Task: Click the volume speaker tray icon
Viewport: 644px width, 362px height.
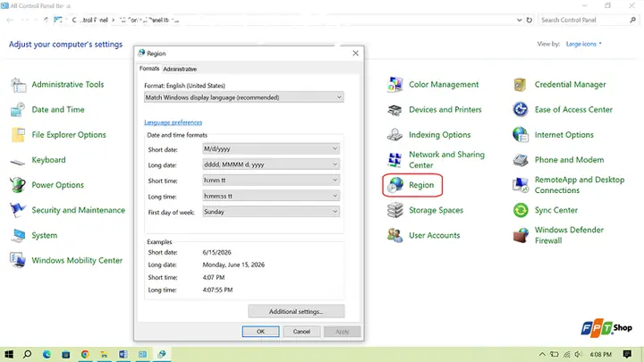Action: pos(579,354)
